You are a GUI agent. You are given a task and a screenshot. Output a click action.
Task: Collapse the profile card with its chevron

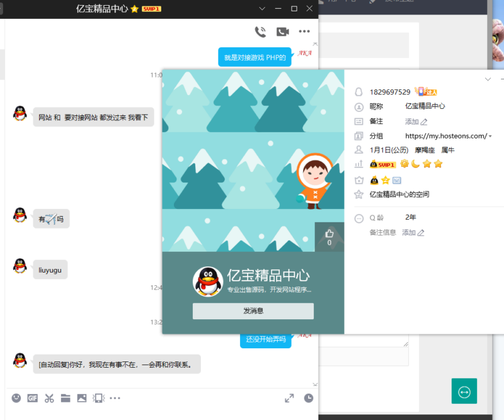pyautogui.click(x=488, y=79)
